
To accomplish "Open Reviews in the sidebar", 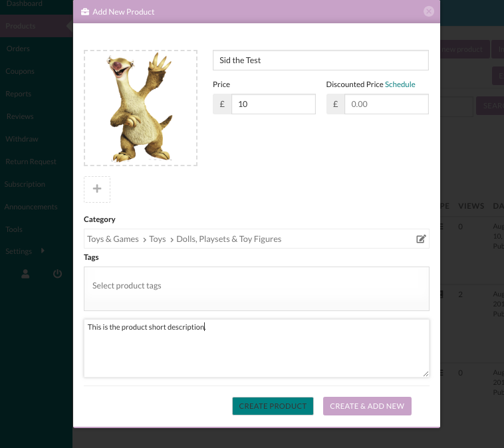I will click(x=20, y=116).
